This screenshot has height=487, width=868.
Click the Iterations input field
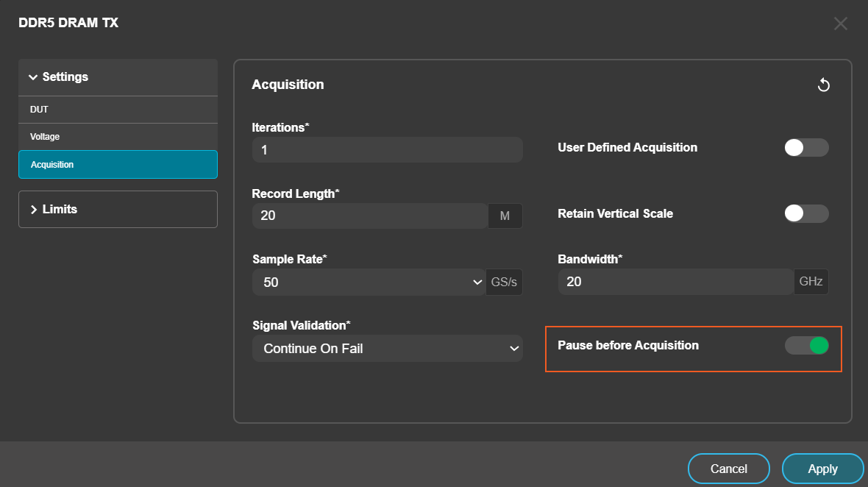[x=387, y=150]
